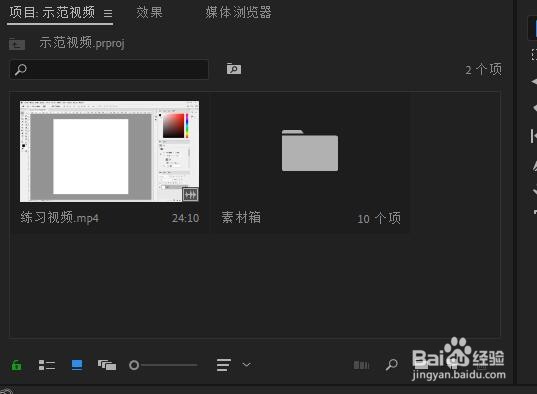Switch to list view

[47, 365]
